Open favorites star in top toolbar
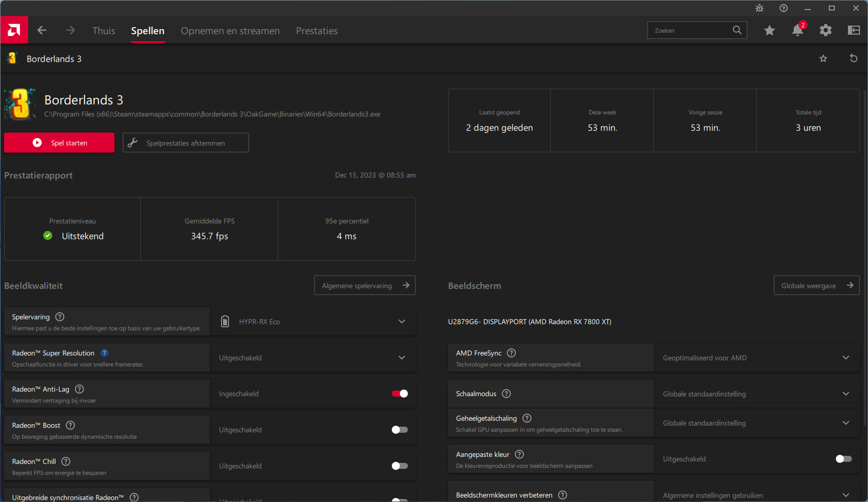 pyautogui.click(x=769, y=31)
